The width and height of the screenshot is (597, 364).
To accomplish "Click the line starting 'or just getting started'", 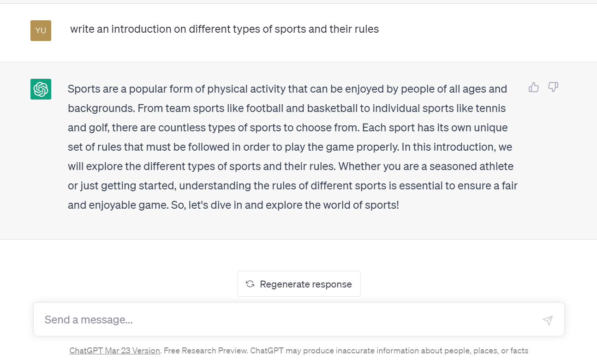I will [x=293, y=186].
